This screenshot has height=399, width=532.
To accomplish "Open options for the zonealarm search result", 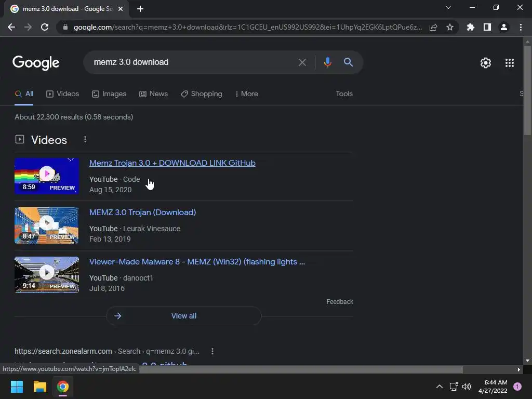I will [212, 351].
